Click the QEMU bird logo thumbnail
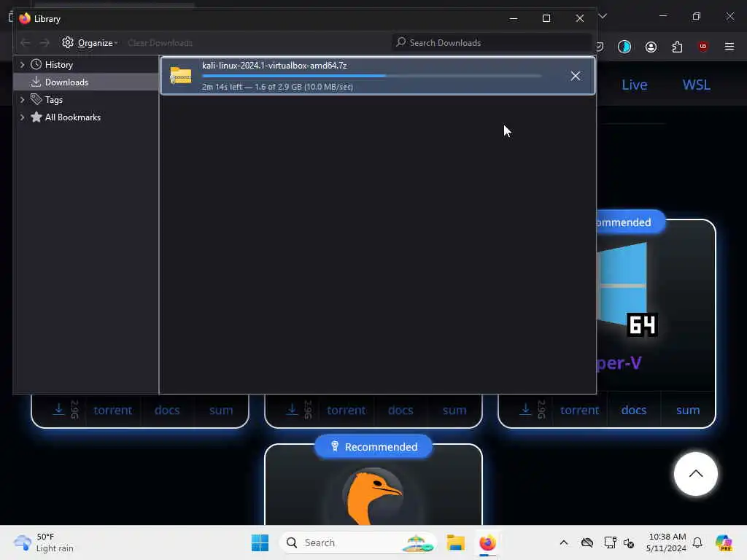Viewport: 747px width, 560px height. coord(373,496)
